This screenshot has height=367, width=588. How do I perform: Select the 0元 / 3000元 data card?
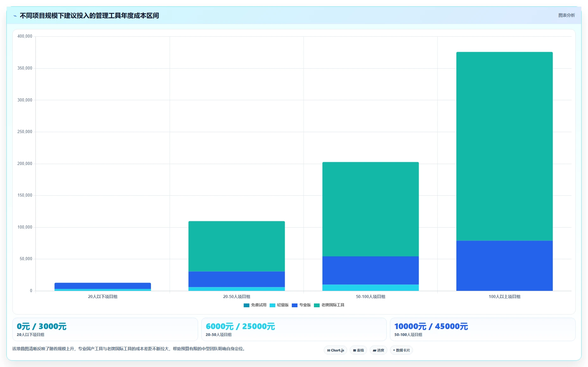tap(105, 329)
